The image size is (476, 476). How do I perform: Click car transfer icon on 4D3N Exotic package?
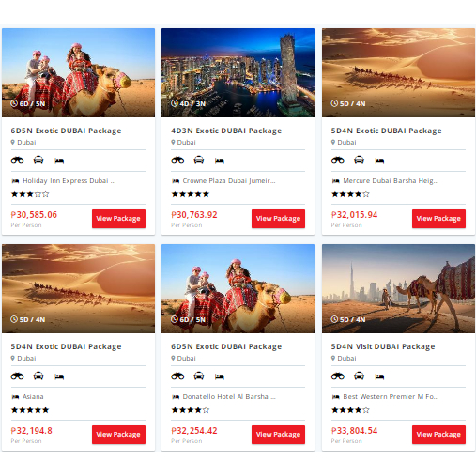tap(199, 161)
